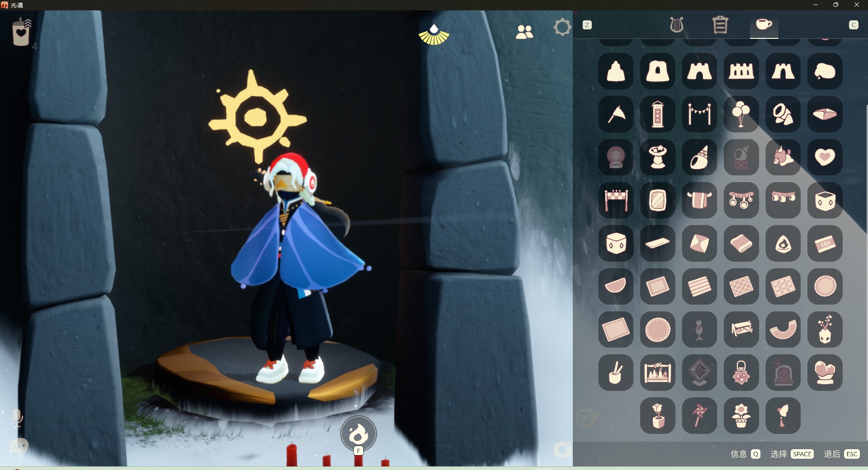Viewport: 868px width, 470px height.
Task: Pick the curved half-ring bench prop
Action: [x=783, y=329]
